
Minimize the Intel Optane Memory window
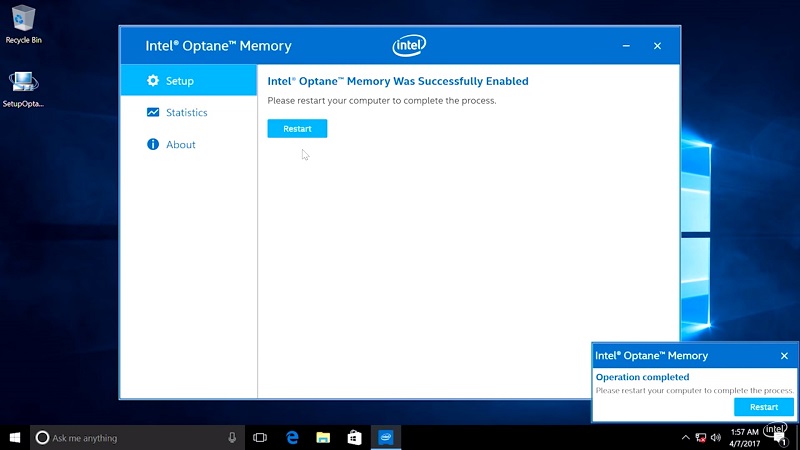626,46
